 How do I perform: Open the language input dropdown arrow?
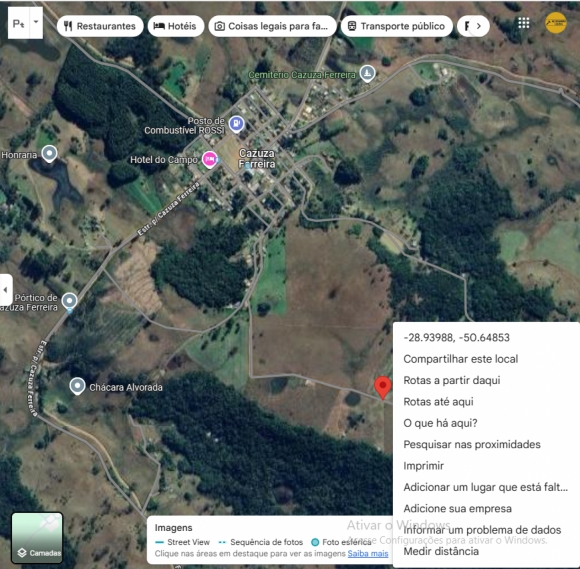coord(36,23)
